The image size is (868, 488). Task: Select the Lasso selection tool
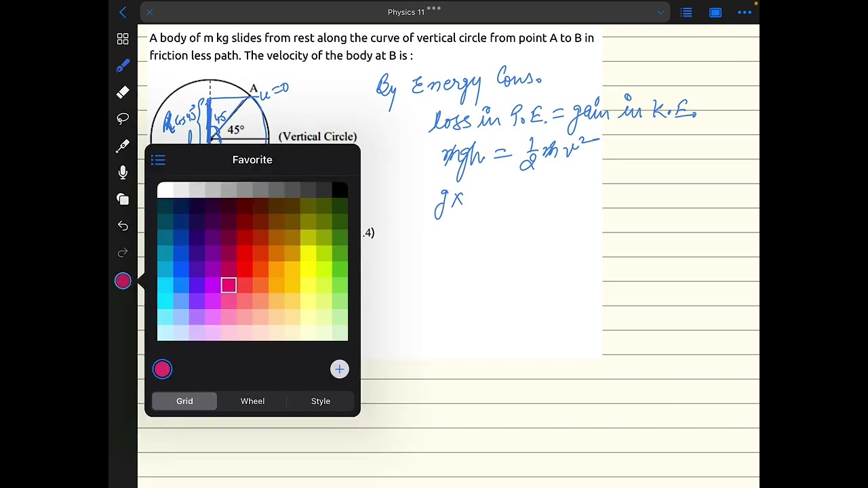[x=123, y=119]
